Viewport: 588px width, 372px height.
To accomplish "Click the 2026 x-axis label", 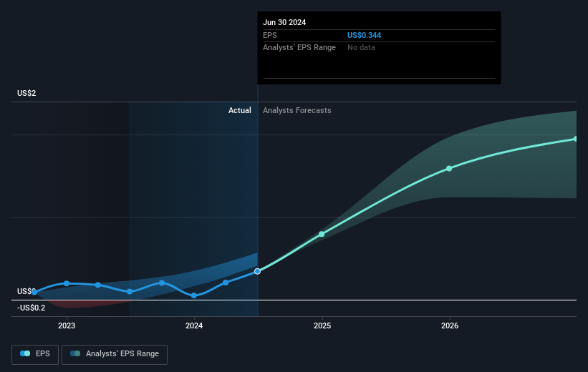I will coord(450,325).
